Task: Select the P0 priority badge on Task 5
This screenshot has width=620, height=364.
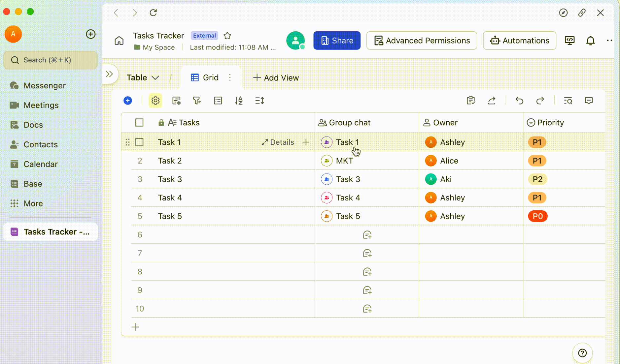Action: (537, 216)
